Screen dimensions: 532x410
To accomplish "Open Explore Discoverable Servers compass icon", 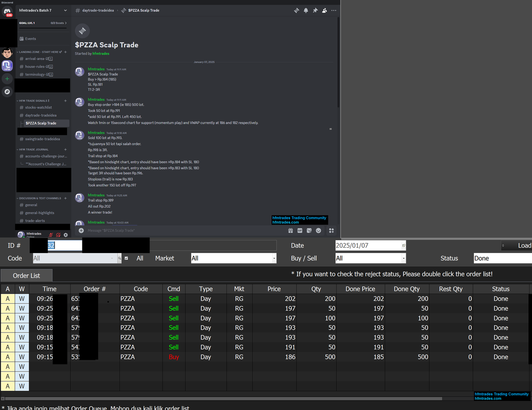I will 7,92.
